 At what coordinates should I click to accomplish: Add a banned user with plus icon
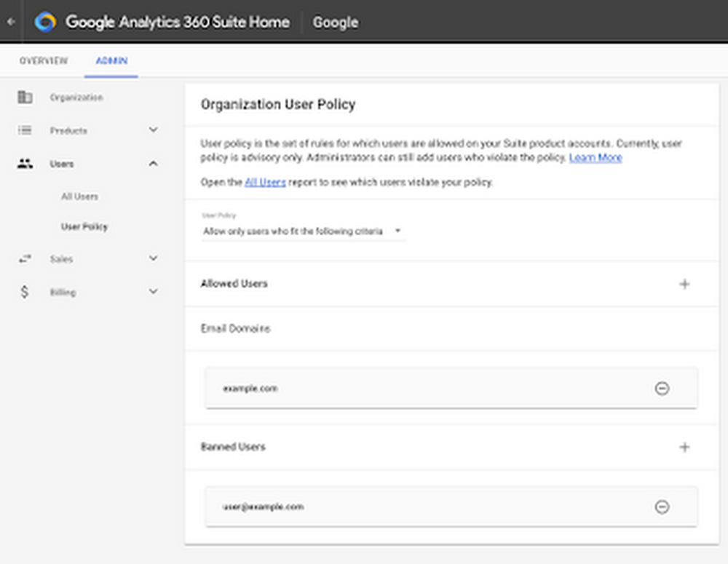684,447
